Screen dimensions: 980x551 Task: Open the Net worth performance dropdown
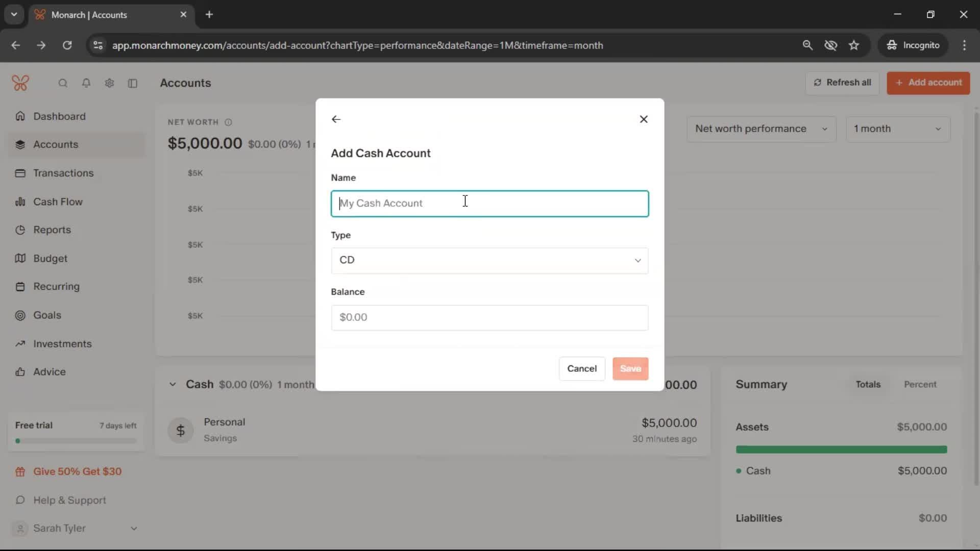761,129
